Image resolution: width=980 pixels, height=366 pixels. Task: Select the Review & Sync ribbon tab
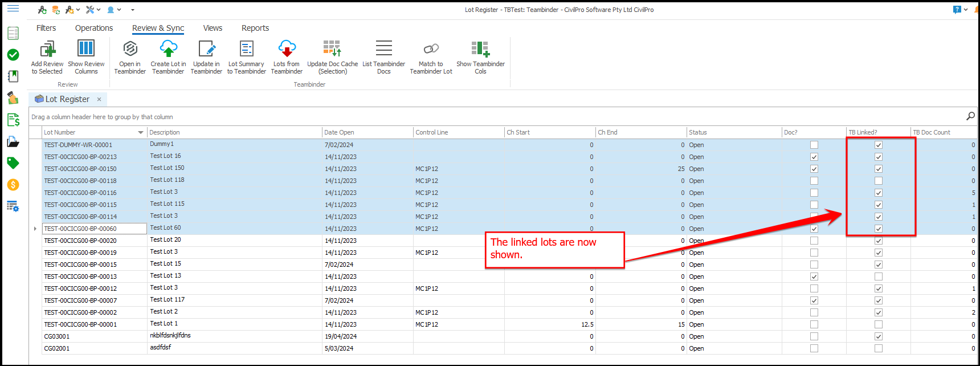pyautogui.click(x=158, y=28)
